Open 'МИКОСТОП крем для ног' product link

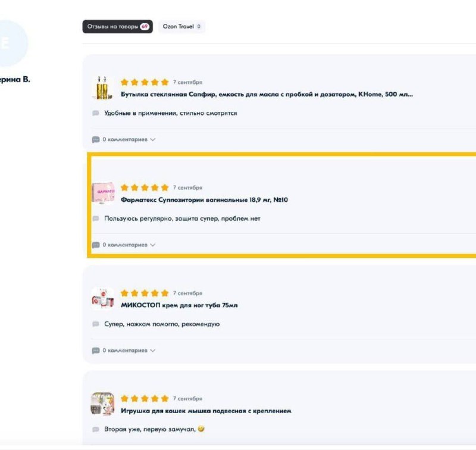(x=179, y=305)
